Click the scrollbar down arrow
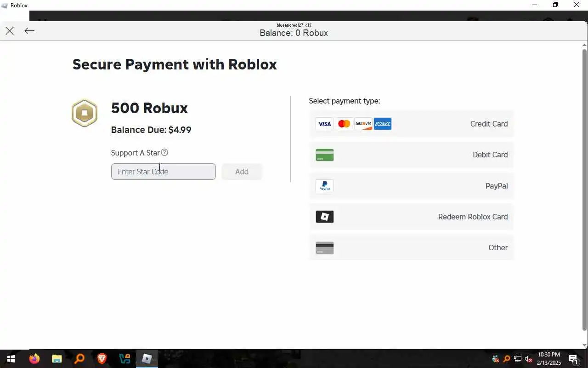The height and width of the screenshot is (368, 588). 585,345
